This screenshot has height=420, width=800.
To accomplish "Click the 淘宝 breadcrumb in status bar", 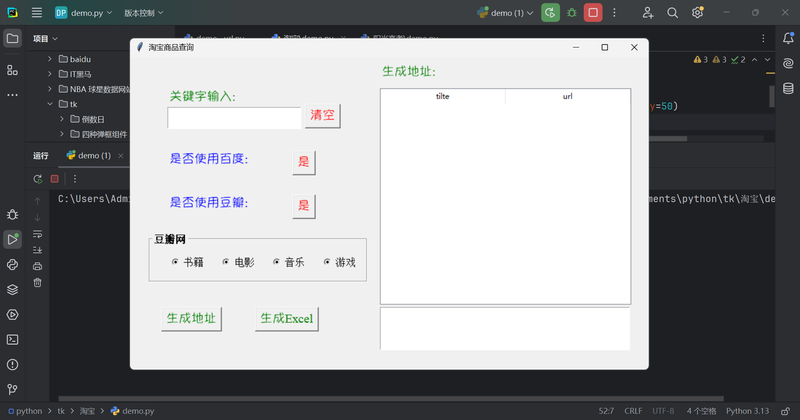I will (88, 411).
